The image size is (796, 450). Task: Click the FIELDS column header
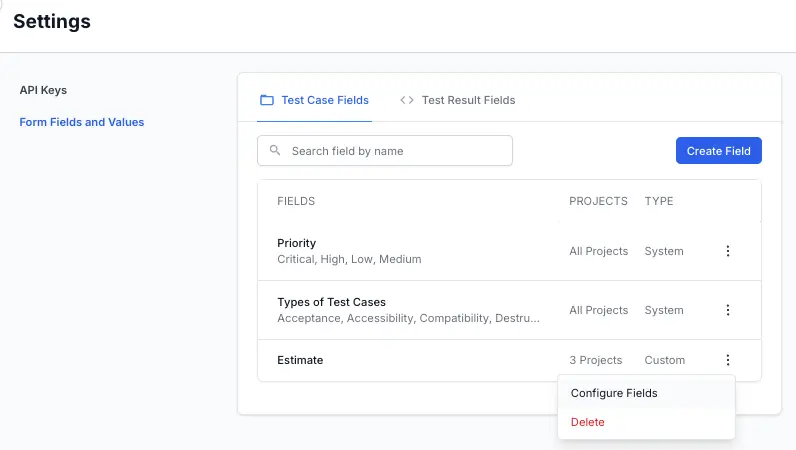tap(296, 201)
